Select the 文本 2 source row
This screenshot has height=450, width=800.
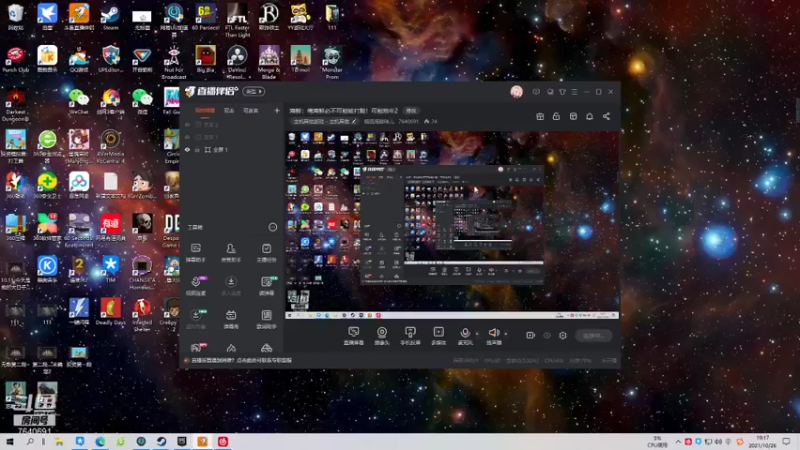click(232, 124)
